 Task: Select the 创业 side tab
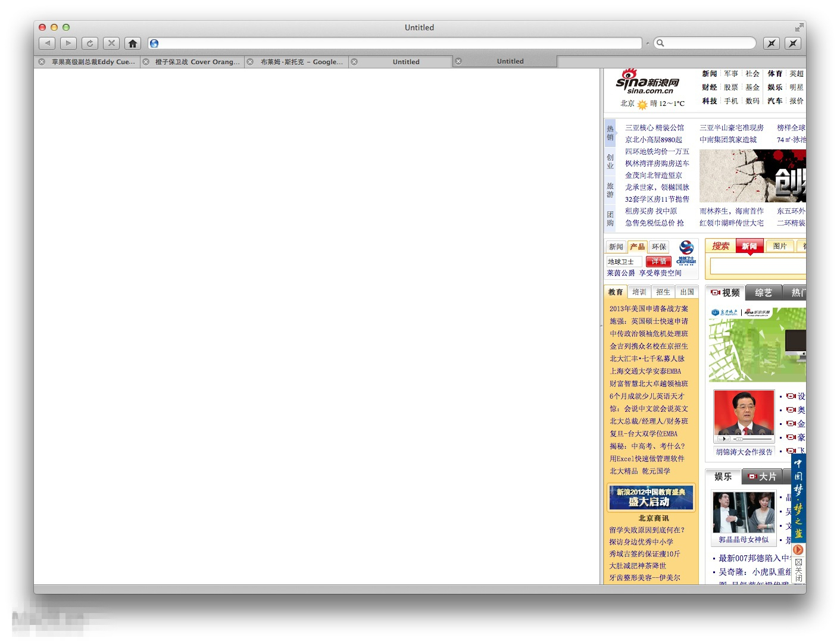(610, 161)
